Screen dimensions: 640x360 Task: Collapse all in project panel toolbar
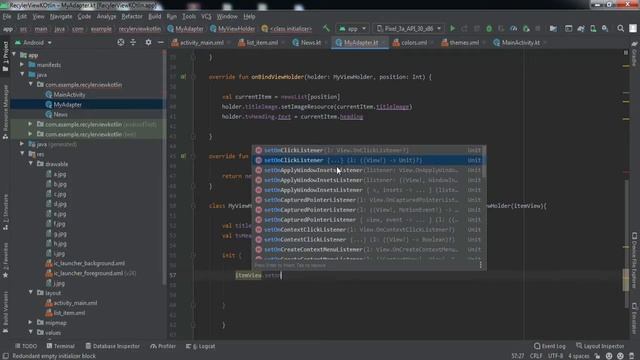(x=133, y=42)
